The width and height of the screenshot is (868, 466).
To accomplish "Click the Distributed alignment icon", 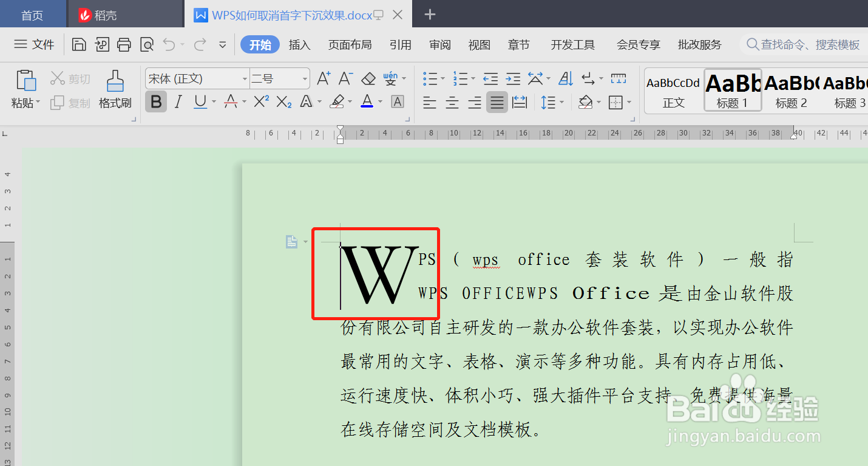I will [520, 102].
